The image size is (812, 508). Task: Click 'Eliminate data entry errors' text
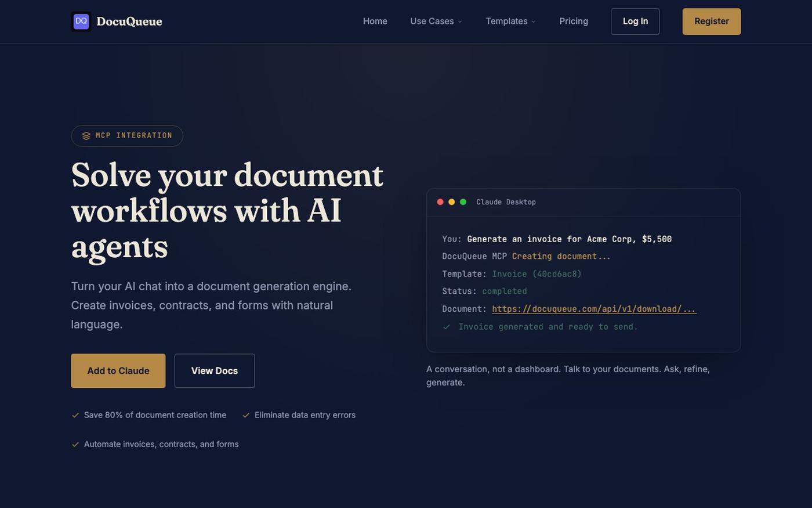point(305,415)
